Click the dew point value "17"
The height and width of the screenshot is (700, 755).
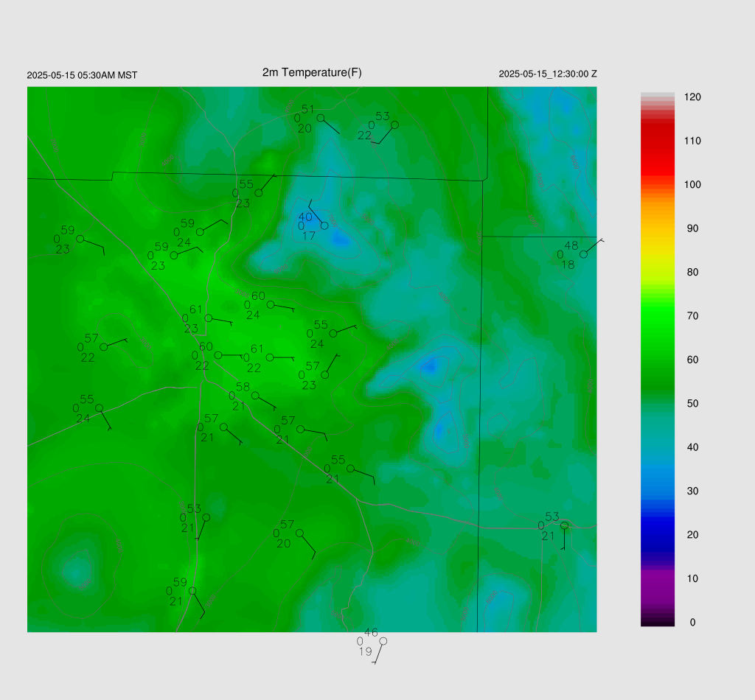click(309, 236)
